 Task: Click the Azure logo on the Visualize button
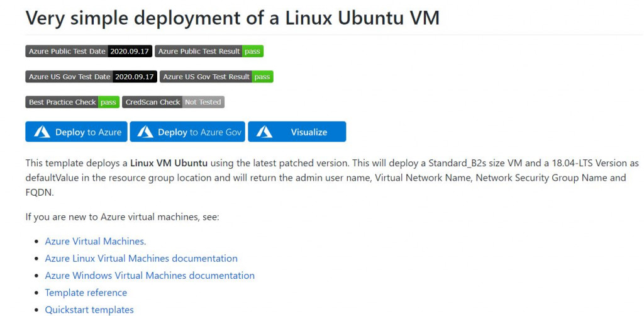[x=264, y=132]
